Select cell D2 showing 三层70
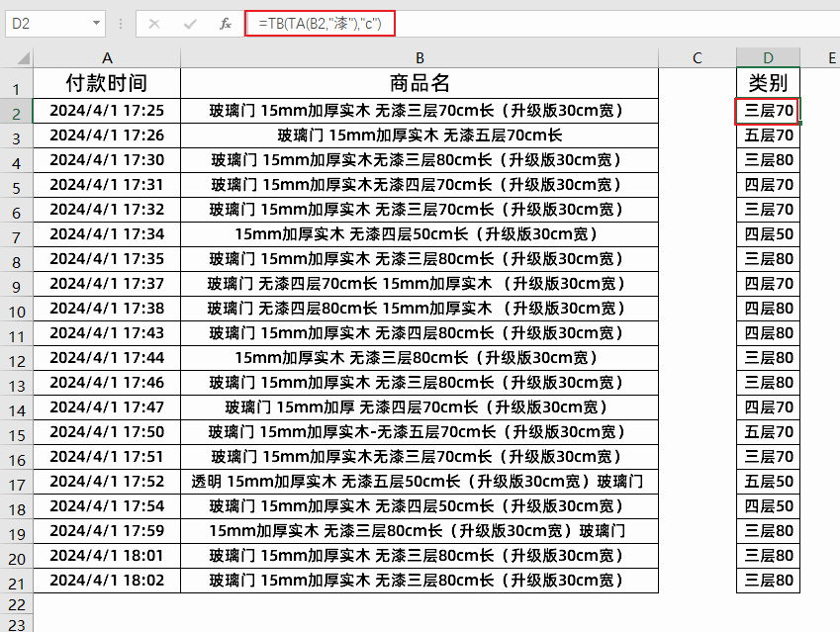This screenshot has width=840, height=632. click(768, 111)
